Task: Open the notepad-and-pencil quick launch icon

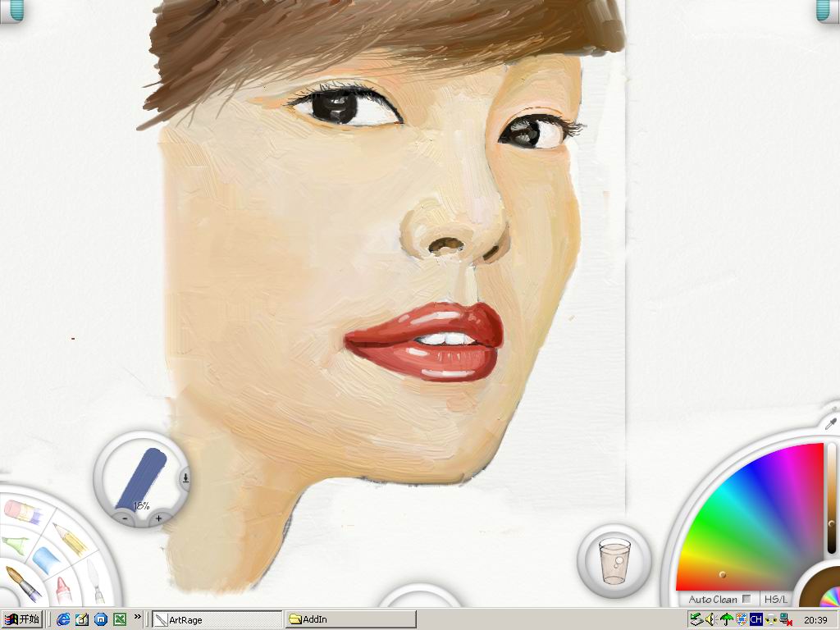Action: [82, 619]
